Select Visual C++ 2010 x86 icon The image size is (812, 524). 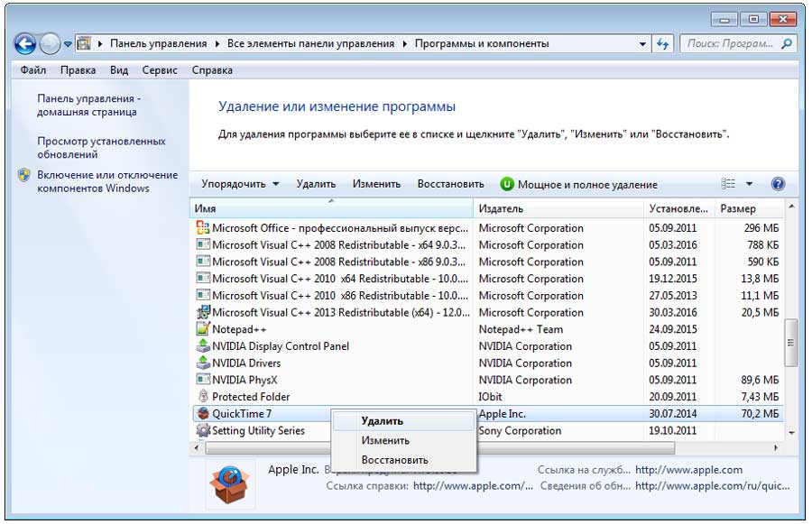203,295
